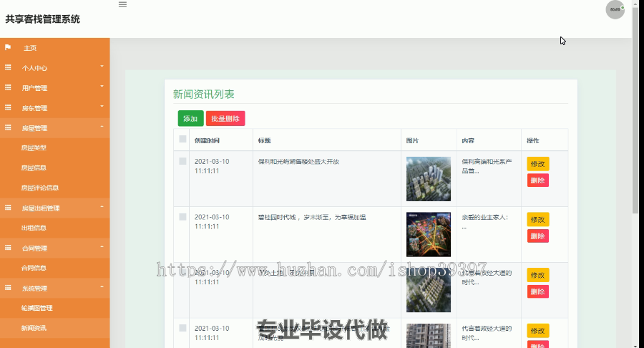The height and width of the screenshot is (348, 644).
Task: Click the 新闻资讯列表 heading
Action: click(x=204, y=94)
